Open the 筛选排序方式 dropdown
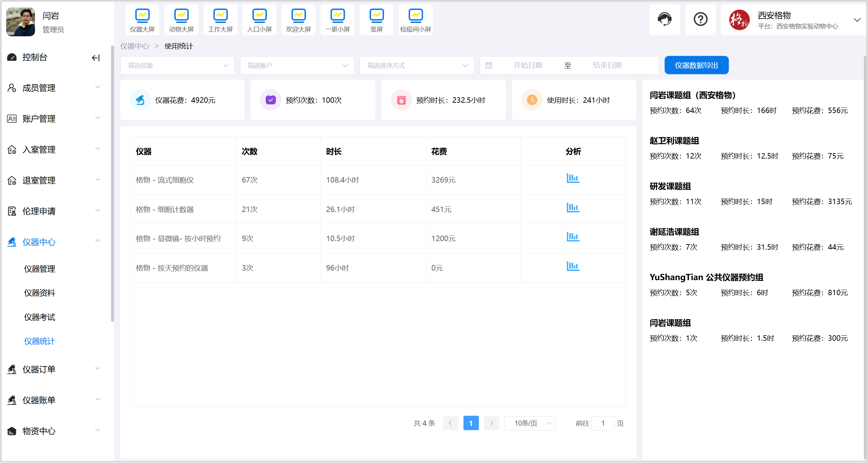 coord(417,65)
